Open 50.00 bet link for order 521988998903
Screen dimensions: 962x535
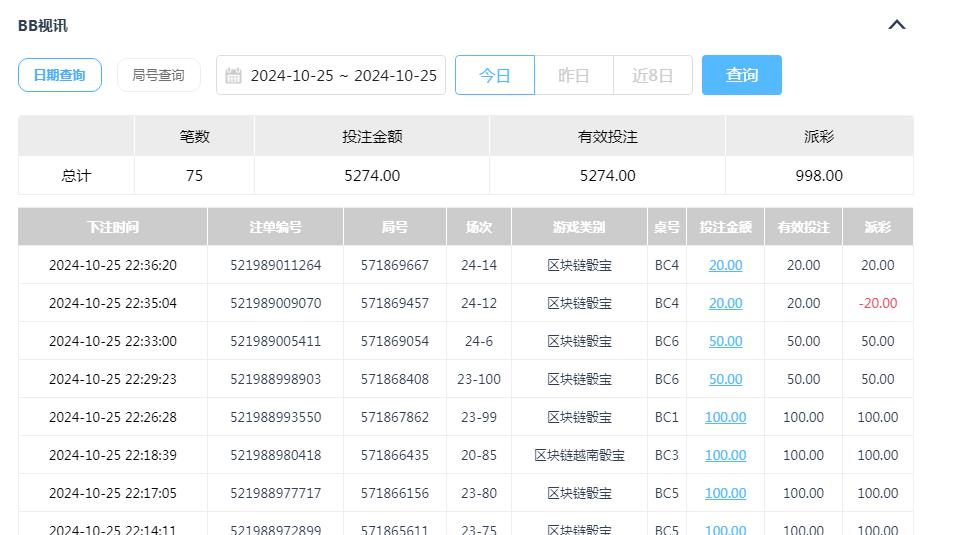pos(725,379)
